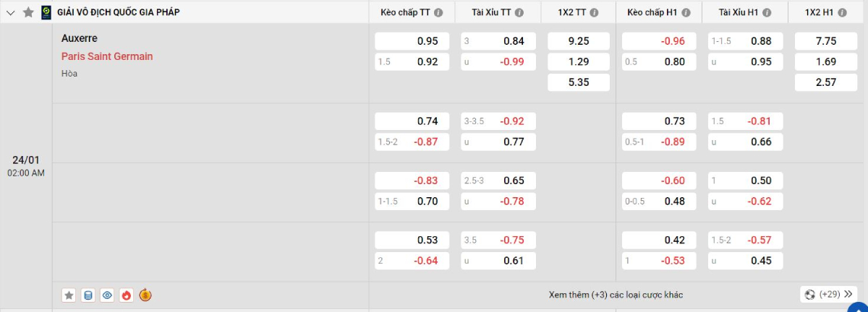Click the Ligue 1 league logo

pyautogui.click(x=46, y=12)
